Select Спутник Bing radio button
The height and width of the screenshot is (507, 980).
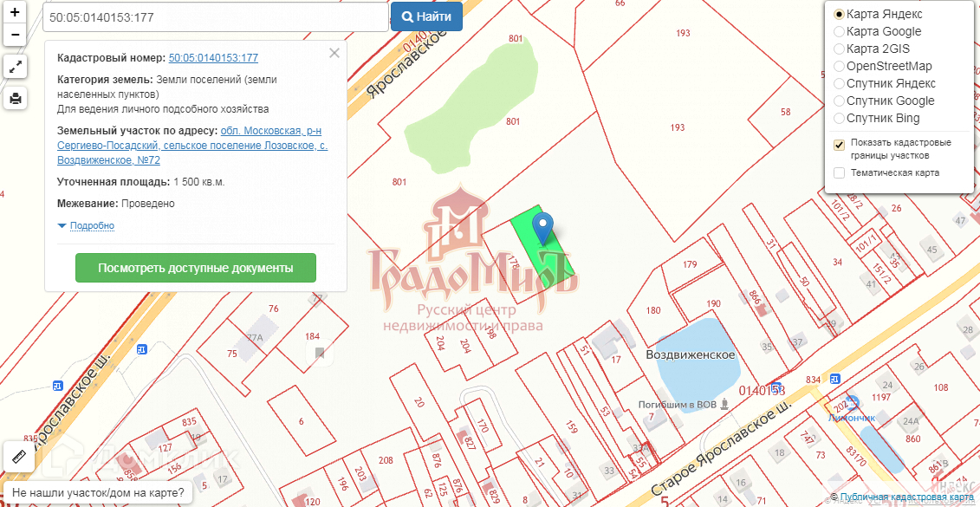(x=839, y=118)
